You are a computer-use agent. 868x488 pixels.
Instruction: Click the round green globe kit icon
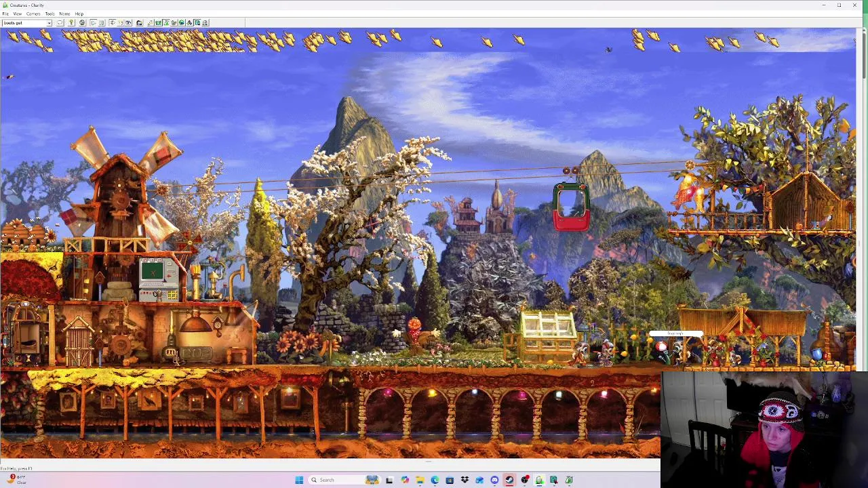[x=182, y=23]
